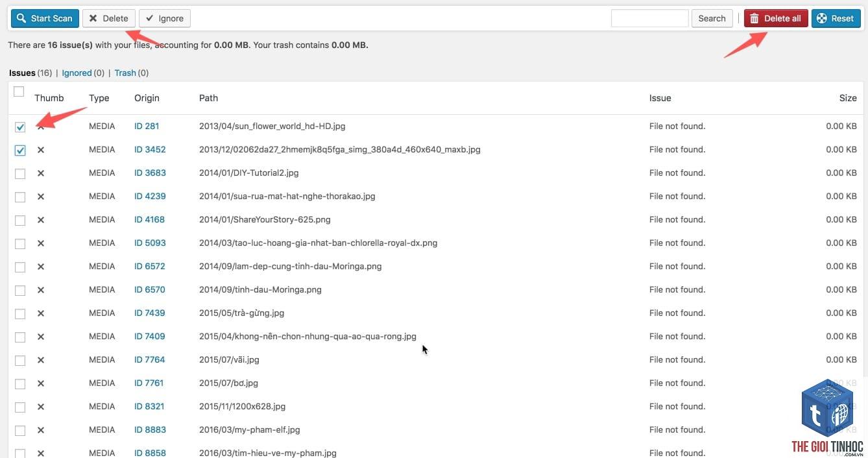868x458 pixels.
Task: Click the X thumb icon for ID 4239
Action: click(x=41, y=197)
